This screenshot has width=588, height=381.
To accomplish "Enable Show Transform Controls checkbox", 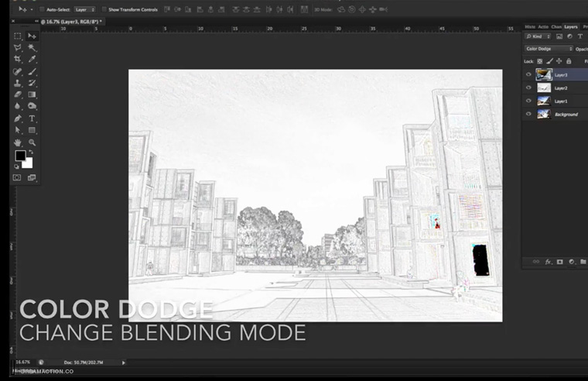I will click(104, 9).
